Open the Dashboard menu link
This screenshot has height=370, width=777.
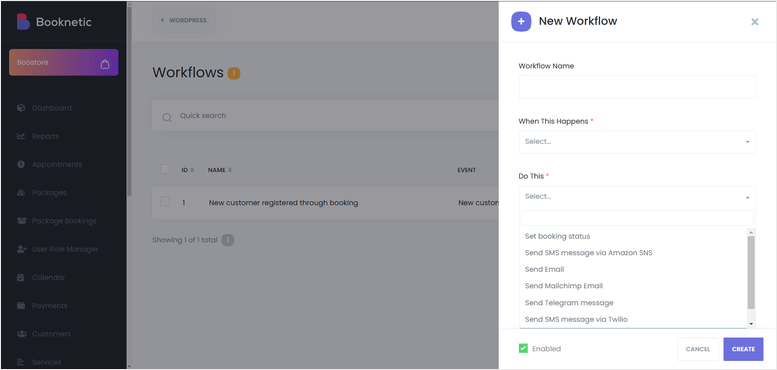(x=52, y=107)
